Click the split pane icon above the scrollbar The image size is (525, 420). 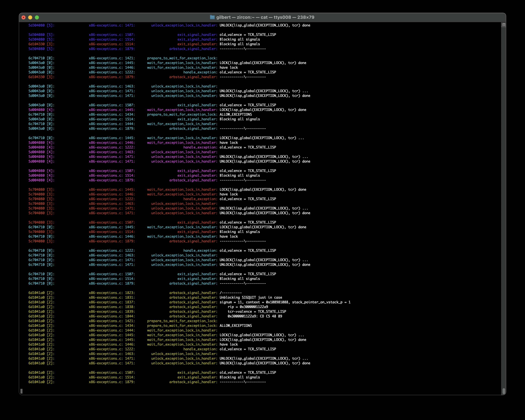tap(504, 25)
